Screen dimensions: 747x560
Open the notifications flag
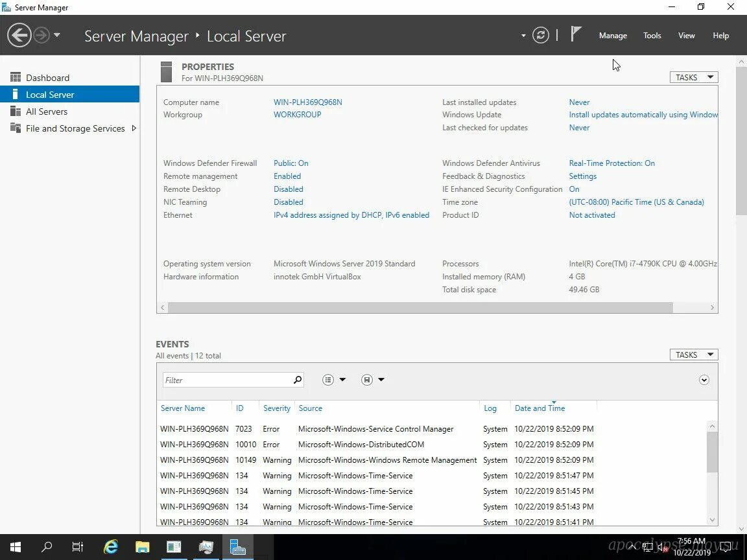pyautogui.click(x=576, y=34)
